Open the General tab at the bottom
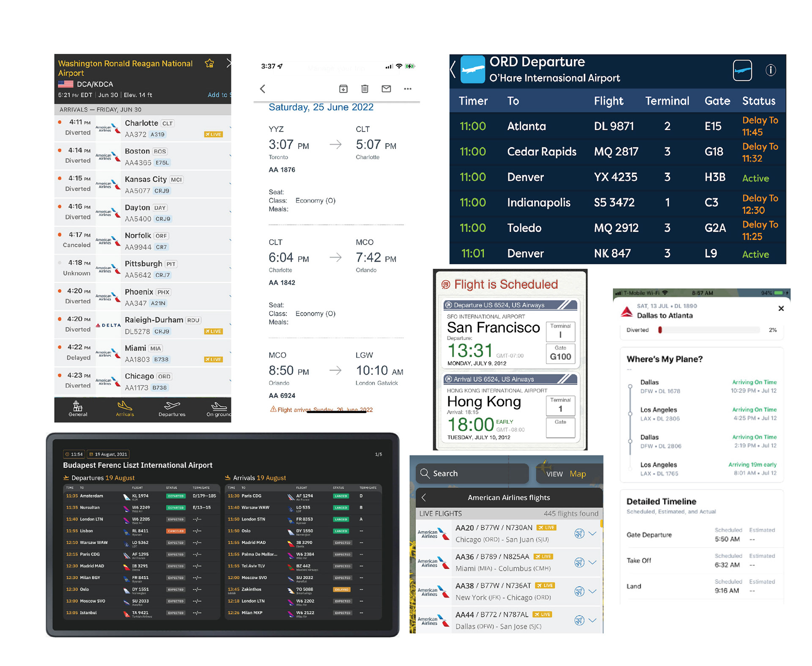Image resolution: width=812 pixels, height=666 pixels. (x=78, y=409)
